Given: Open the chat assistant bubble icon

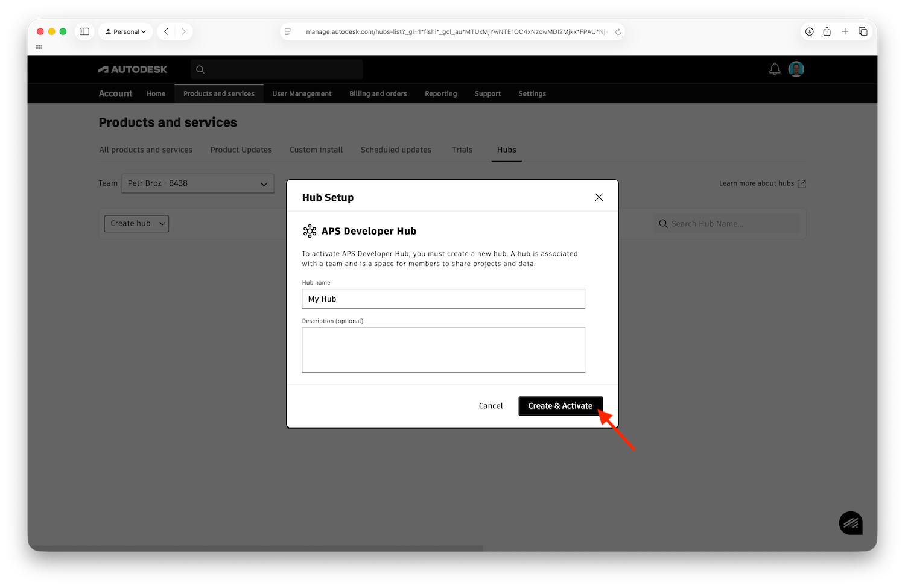Looking at the screenshot, I should coord(850,523).
